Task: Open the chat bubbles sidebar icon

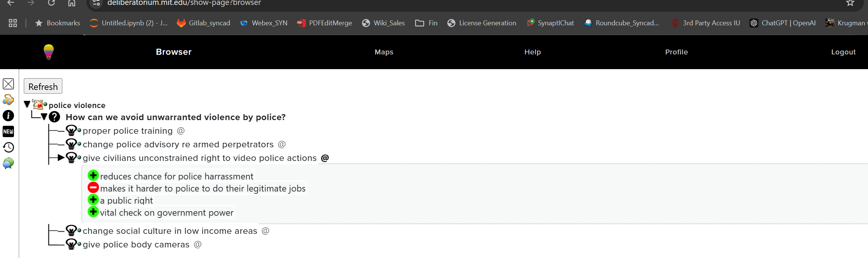Action: coord(8,163)
